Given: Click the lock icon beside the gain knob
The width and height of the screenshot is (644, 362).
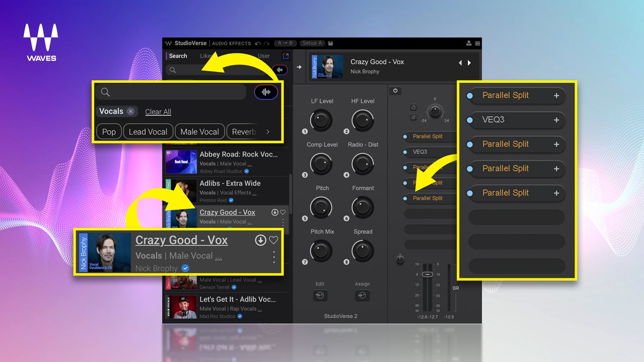Looking at the screenshot, I should [x=414, y=107].
